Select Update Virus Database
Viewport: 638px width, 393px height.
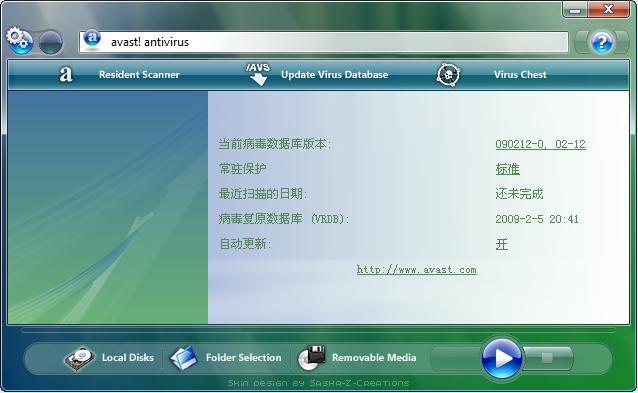click(334, 74)
